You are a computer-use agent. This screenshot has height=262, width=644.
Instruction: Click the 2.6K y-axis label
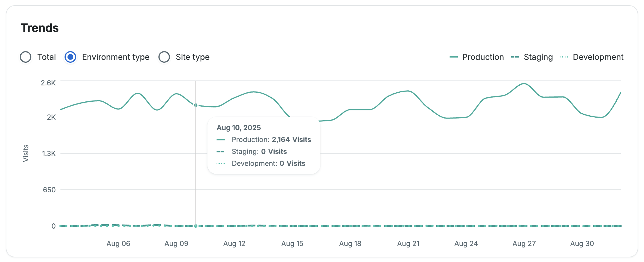[x=48, y=83]
